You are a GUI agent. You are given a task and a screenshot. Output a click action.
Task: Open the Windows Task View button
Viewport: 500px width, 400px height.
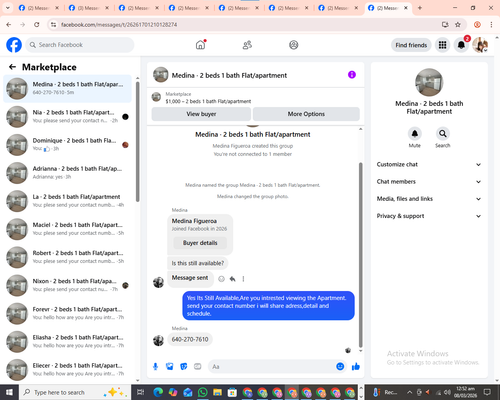141,392
